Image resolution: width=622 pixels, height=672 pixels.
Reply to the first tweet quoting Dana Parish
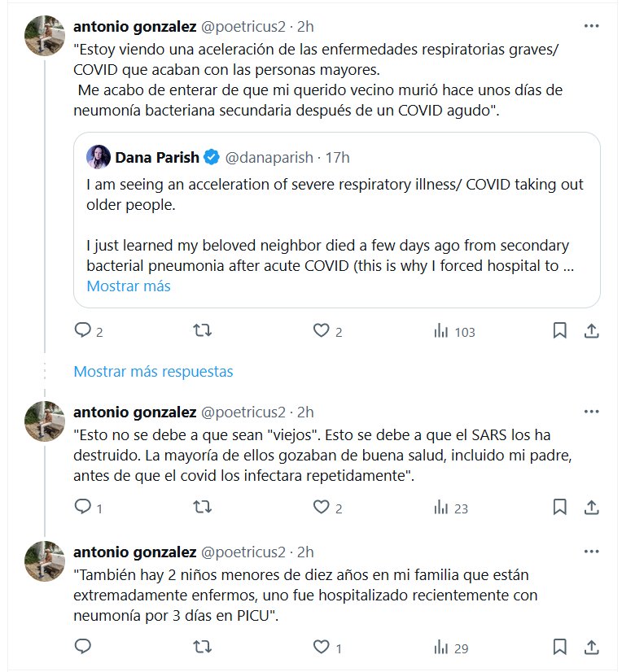click(x=83, y=331)
